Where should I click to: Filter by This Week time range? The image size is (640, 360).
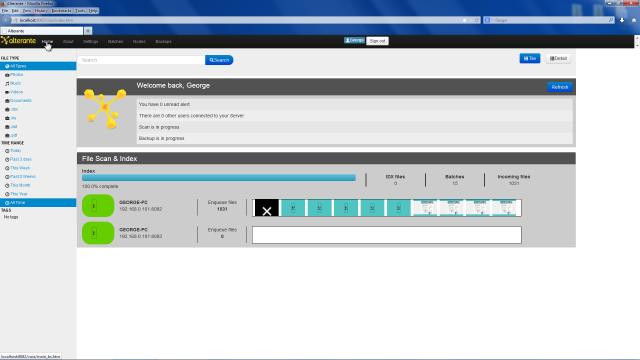(20, 168)
